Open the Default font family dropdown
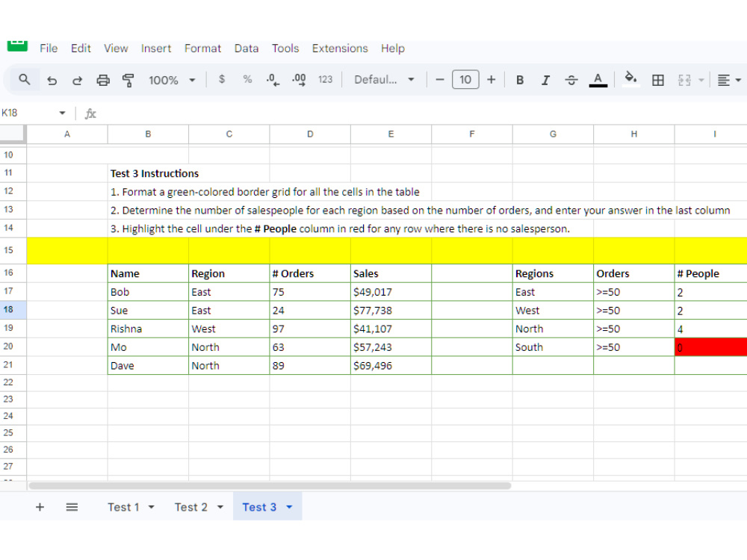747x560 pixels. [x=384, y=80]
